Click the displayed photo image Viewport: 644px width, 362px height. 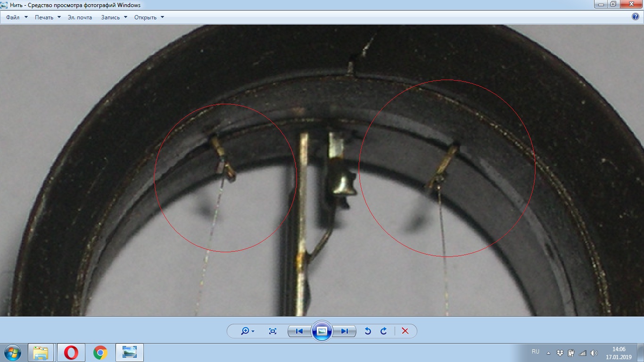[322, 171]
